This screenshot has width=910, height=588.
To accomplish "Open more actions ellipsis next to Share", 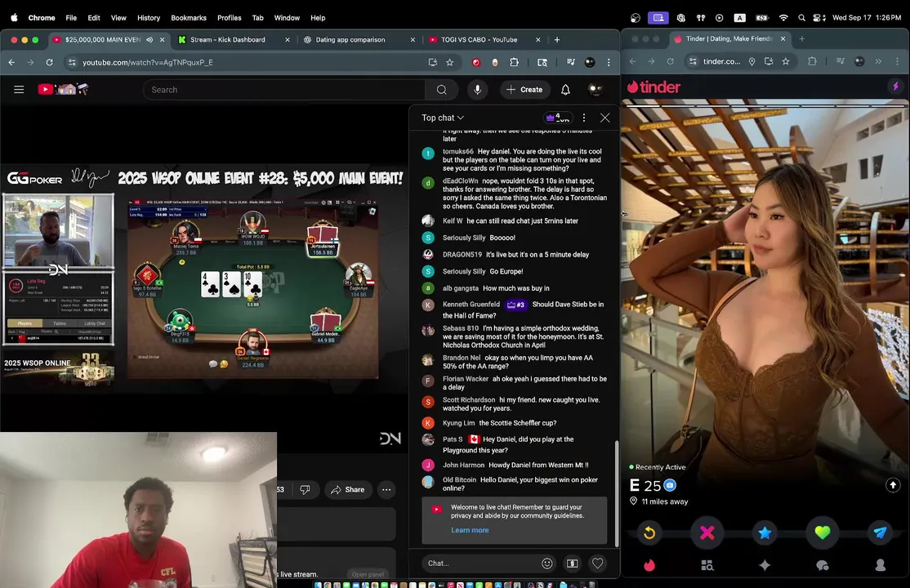I will tap(386, 489).
